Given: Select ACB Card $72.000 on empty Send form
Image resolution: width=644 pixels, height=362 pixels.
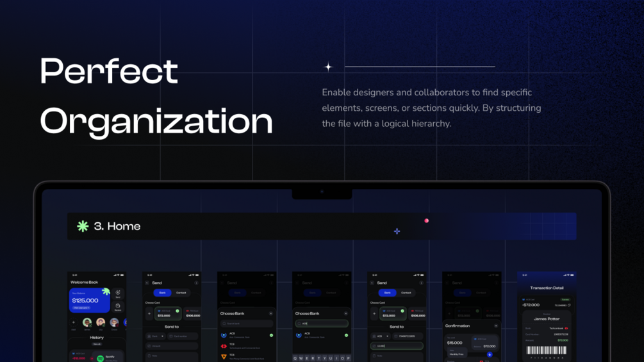Looking at the screenshot, I should pos(168,313).
